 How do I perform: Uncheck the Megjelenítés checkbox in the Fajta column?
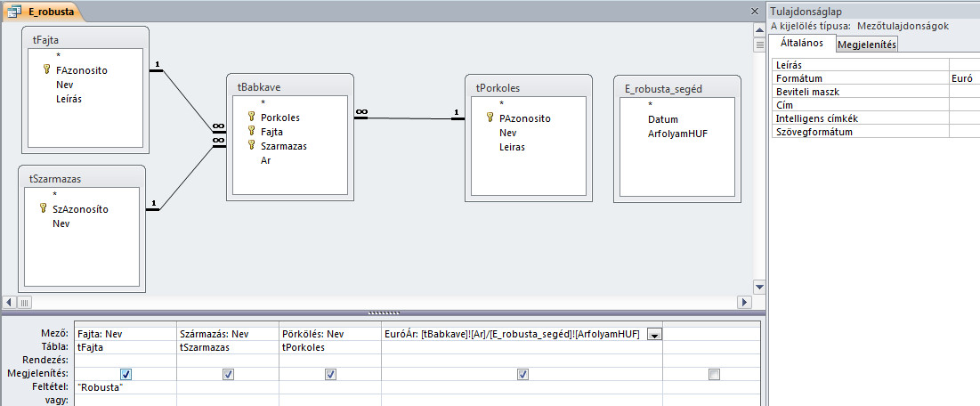click(x=126, y=375)
